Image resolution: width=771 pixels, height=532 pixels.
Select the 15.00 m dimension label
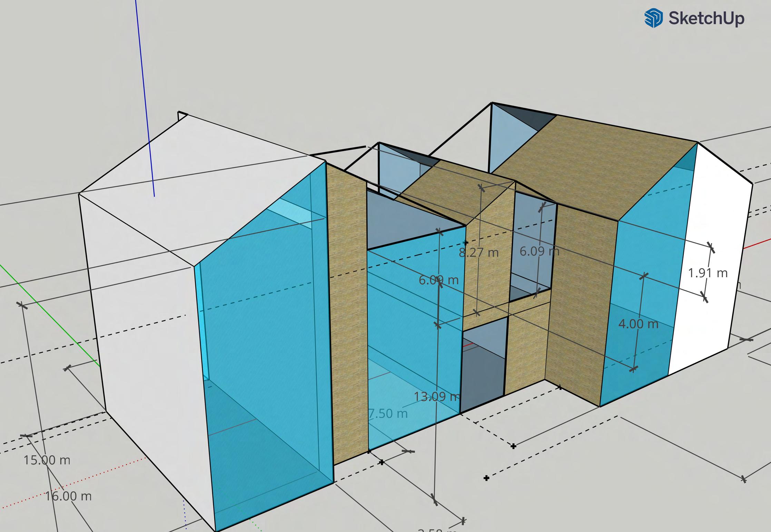[47, 460]
